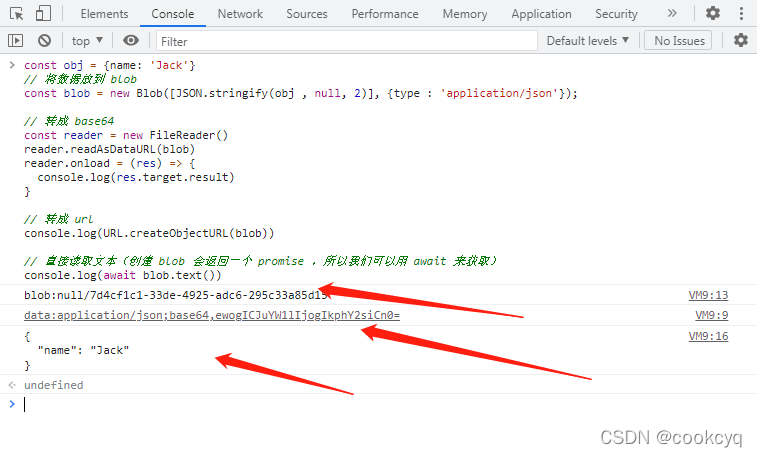Click the "name": "Jack" output line
This screenshot has height=457, width=757.
(84, 350)
